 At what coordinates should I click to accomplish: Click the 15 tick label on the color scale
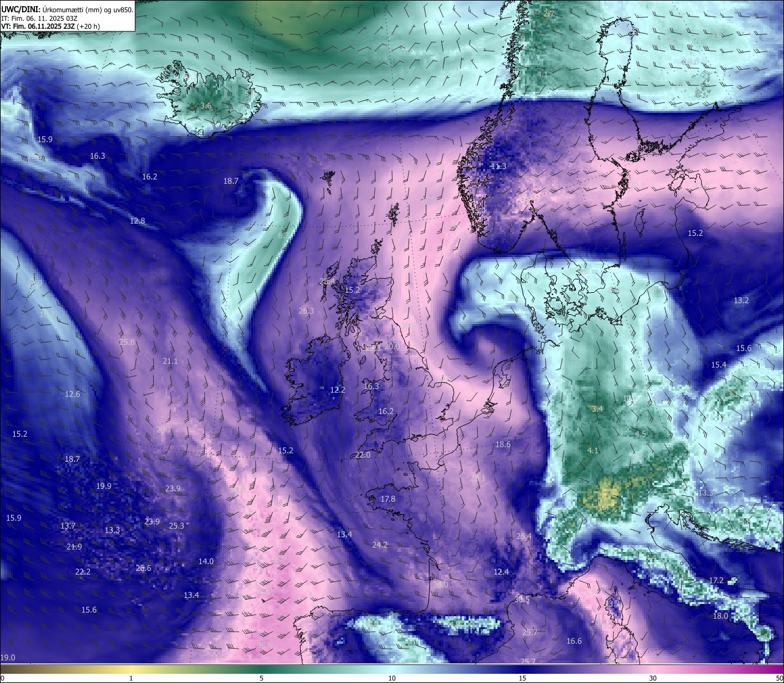[522, 678]
